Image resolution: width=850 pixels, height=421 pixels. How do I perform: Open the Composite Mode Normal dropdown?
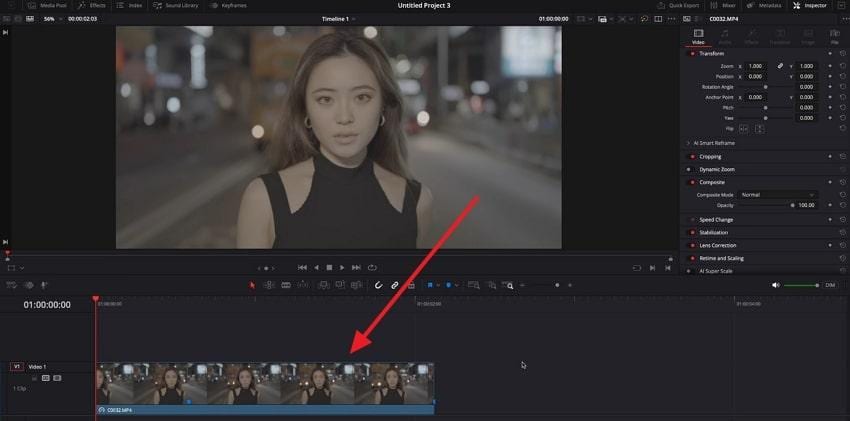pyautogui.click(x=778, y=195)
